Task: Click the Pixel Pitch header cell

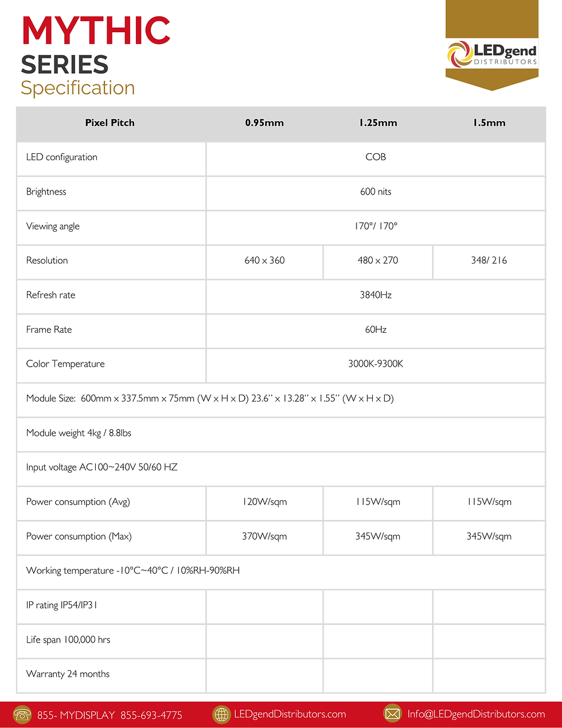Action: pos(110,123)
